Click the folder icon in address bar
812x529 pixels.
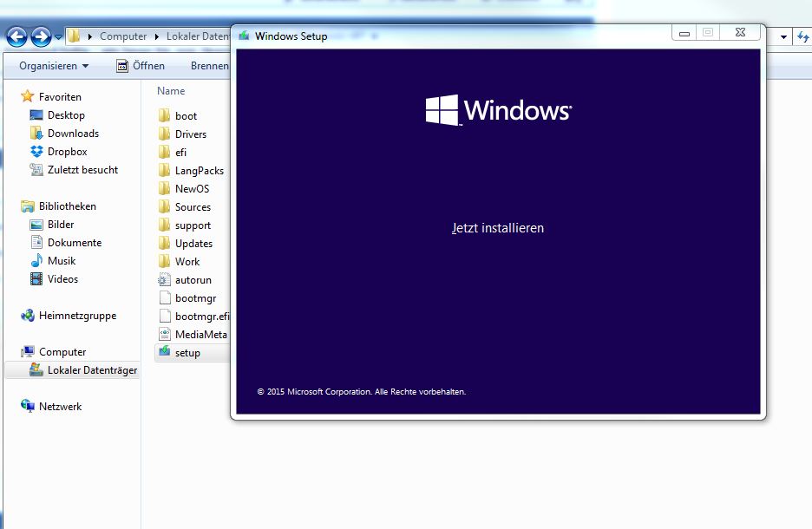pyautogui.click(x=74, y=36)
